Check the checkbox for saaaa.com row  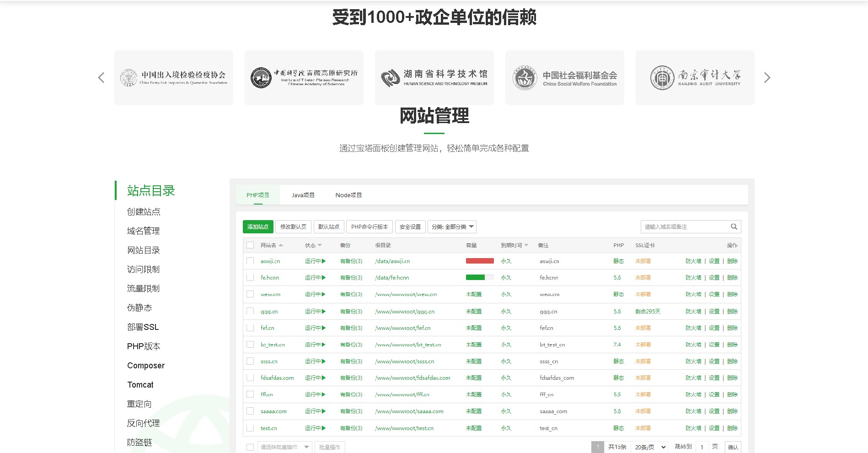pos(250,411)
